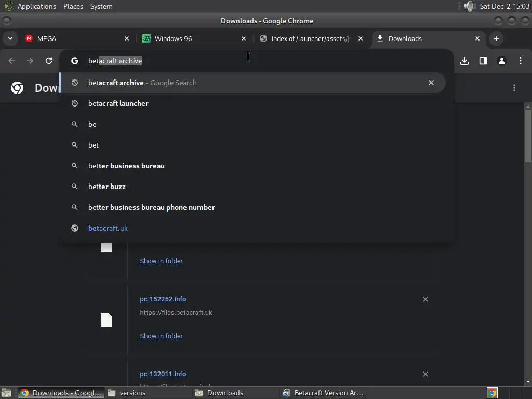
Task: Select the Downloads browser tab
Action: pos(428,38)
